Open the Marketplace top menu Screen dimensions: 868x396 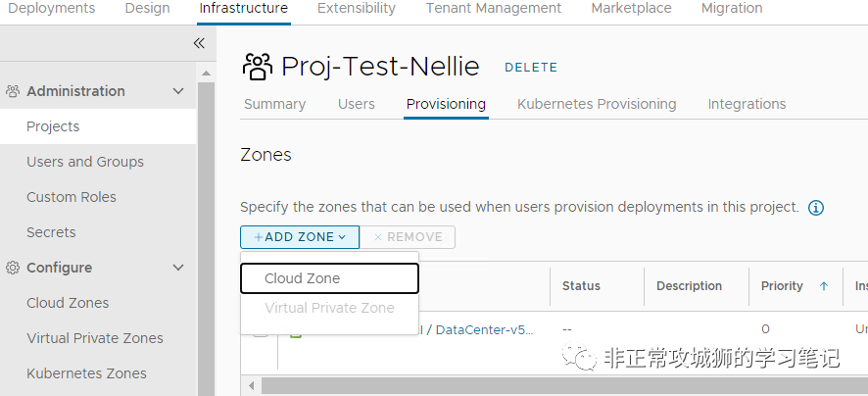pyautogui.click(x=631, y=8)
